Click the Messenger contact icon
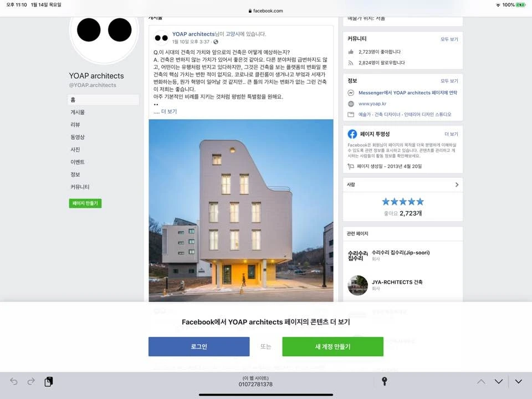The width and height of the screenshot is (532, 399). [x=351, y=93]
